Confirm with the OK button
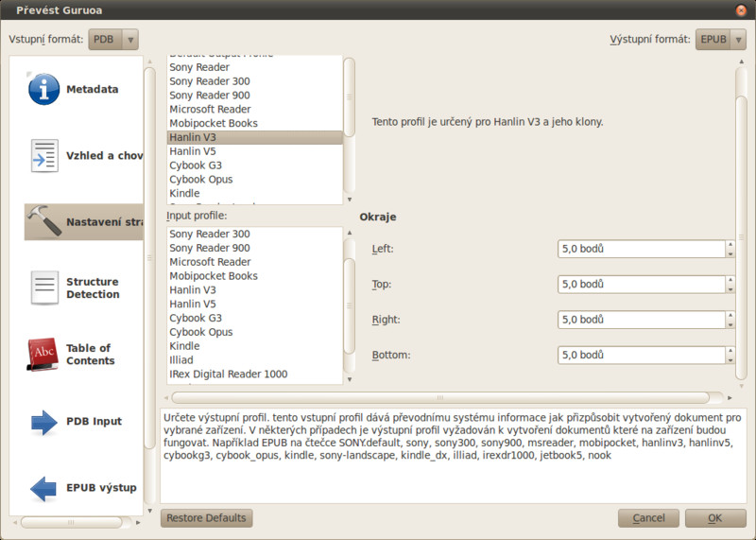This screenshot has height=540, width=756. point(715,518)
